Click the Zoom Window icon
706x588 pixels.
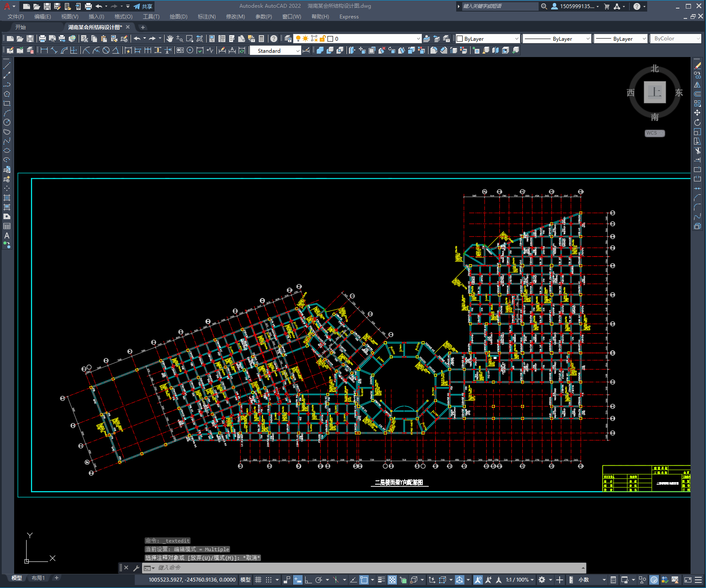190,39
